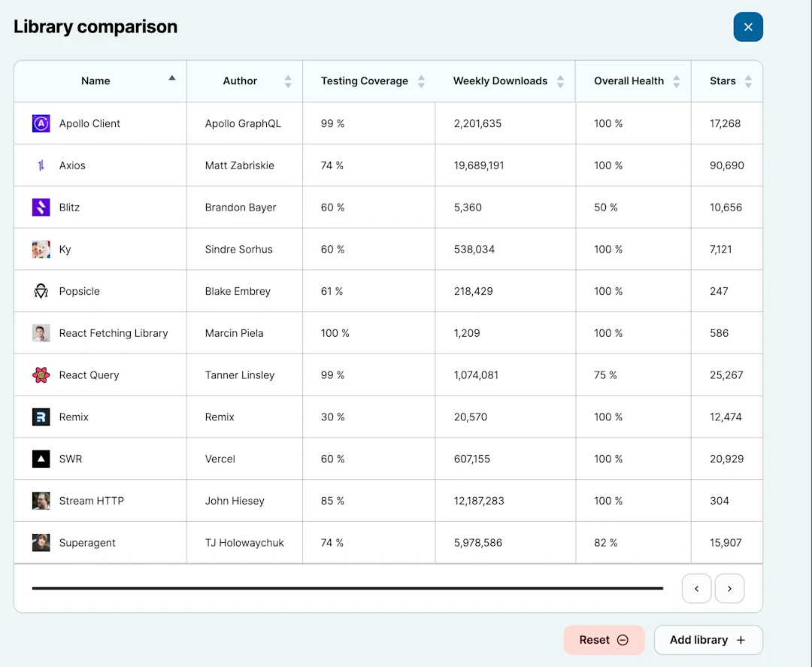Select the Apollo Client row name

89,123
